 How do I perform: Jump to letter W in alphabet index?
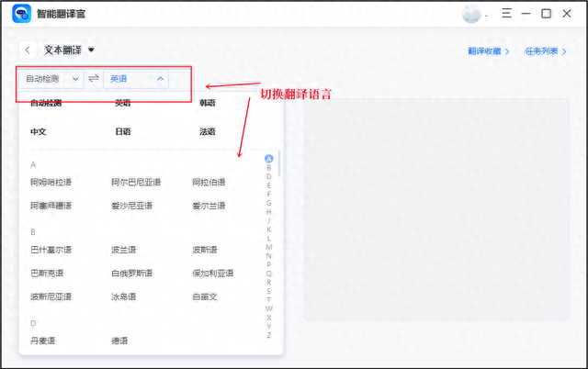pos(269,308)
